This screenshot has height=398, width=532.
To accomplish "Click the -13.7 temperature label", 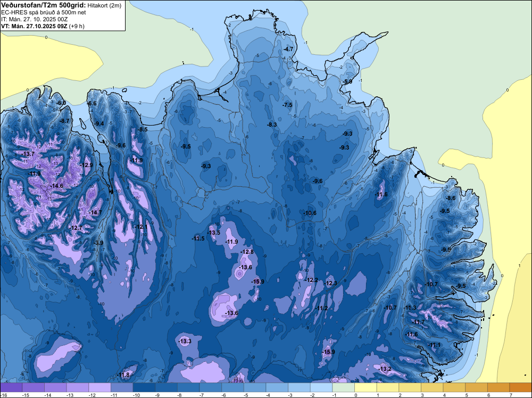I will click(x=28, y=154).
